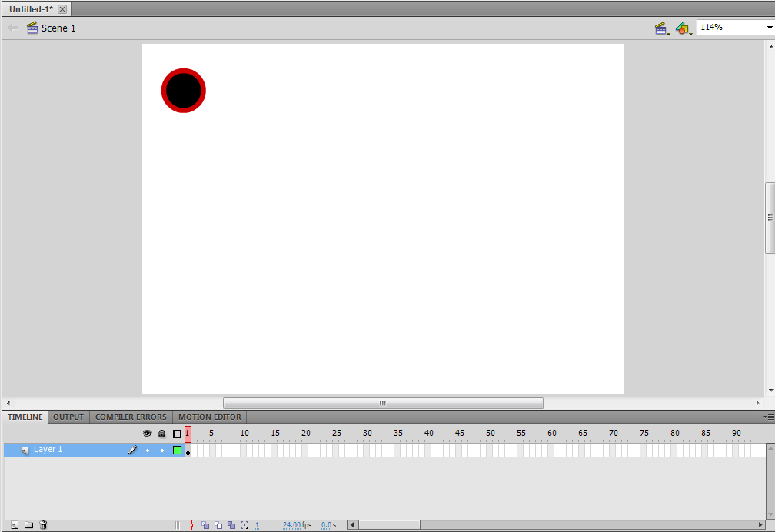Click Center Frame icon
775x532 pixels.
tap(191, 525)
